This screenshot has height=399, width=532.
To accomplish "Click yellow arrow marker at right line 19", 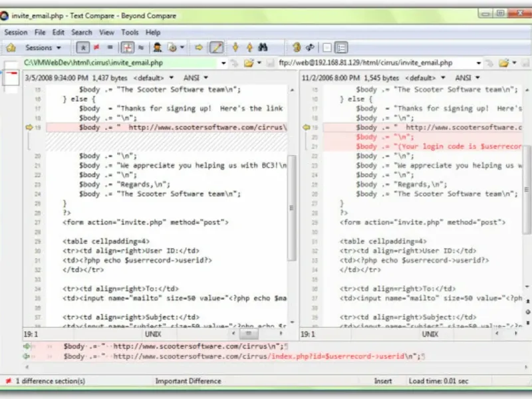I will click(x=307, y=128).
